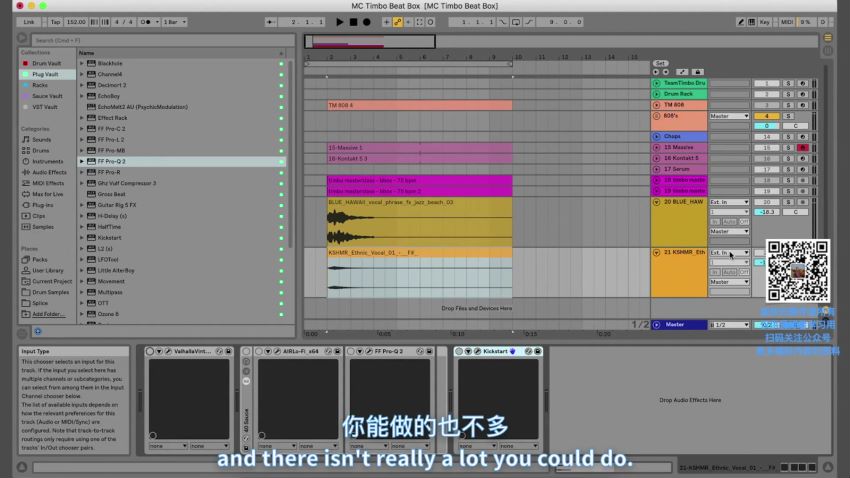Solo the Drum Rack track
Image resolution: width=850 pixels, height=478 pixels.
[788, 94]
